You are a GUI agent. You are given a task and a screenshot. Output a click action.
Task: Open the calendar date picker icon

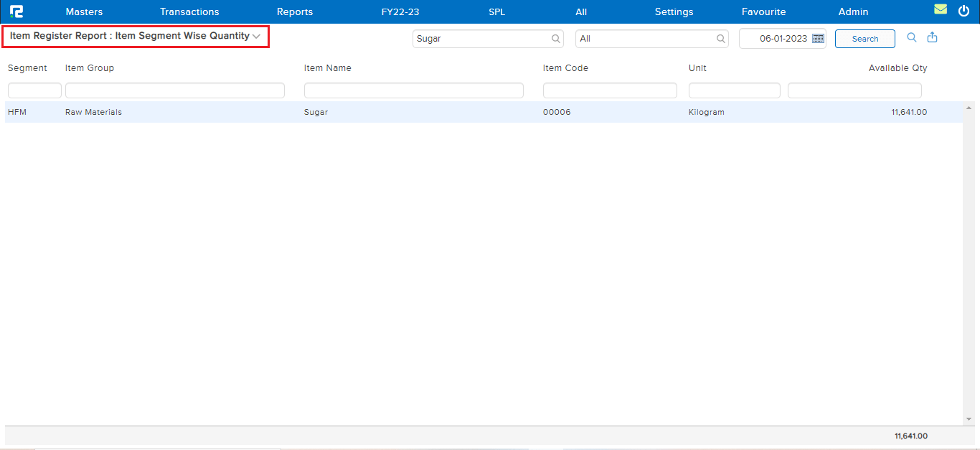coord(818,39)
